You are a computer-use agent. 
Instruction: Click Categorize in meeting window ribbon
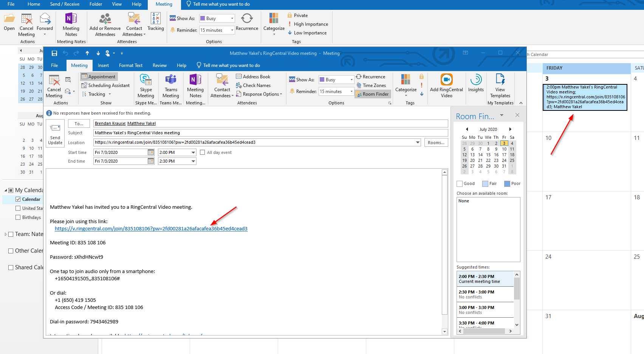[406, 85]
